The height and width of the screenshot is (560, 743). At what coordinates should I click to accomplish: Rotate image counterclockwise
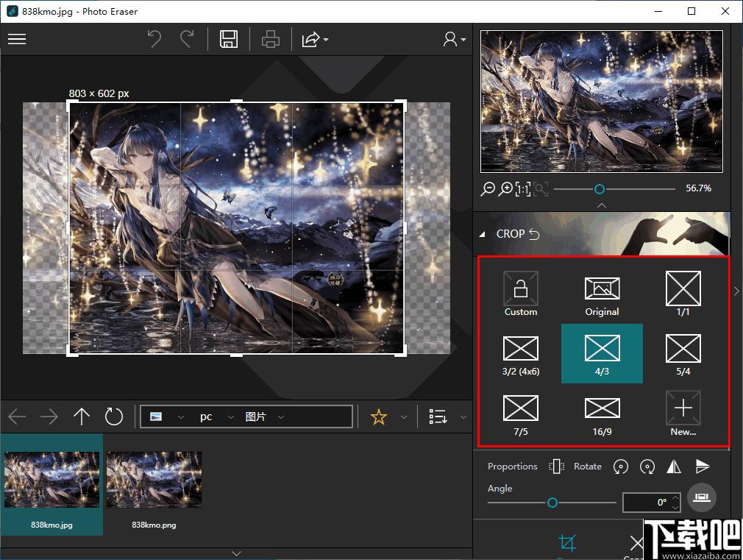[x=621, y=467]
